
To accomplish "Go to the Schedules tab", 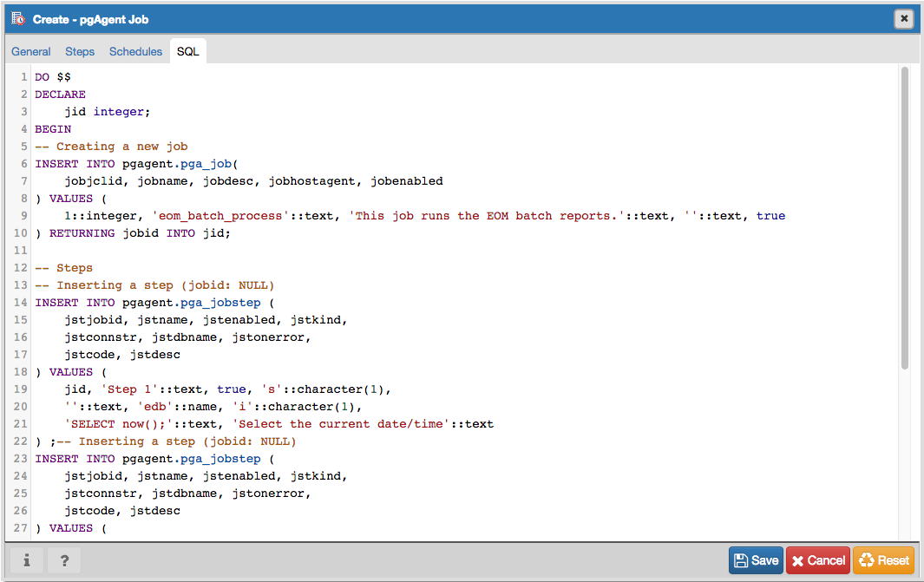I will click(135, 51).
